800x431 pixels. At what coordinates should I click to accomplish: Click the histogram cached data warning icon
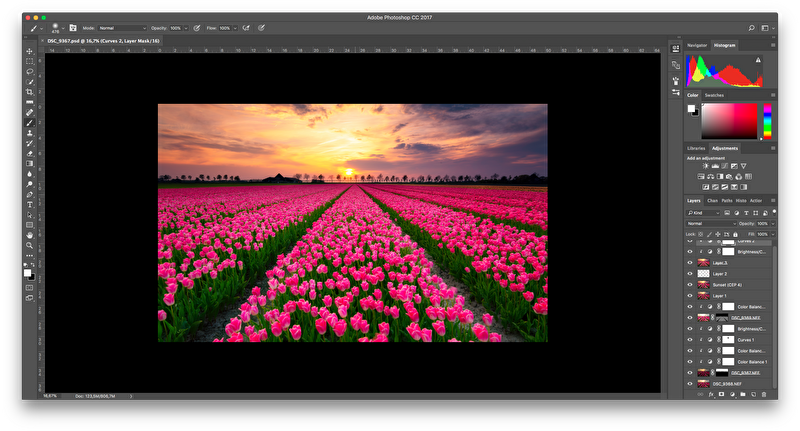coord(758,60)
